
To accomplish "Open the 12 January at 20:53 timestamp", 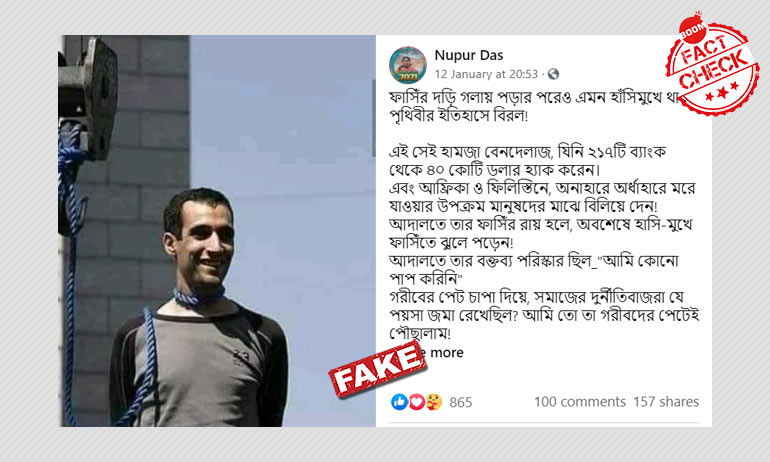I will coord(486,74).
